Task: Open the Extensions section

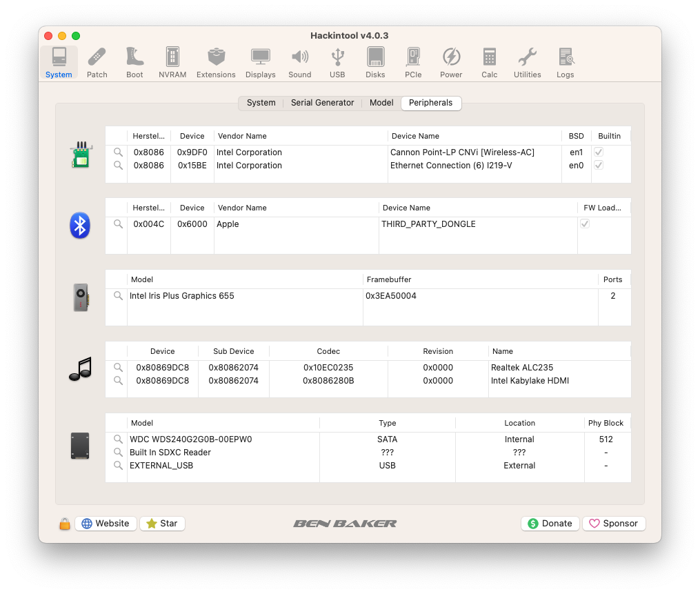Action: (x=216, y=63)
